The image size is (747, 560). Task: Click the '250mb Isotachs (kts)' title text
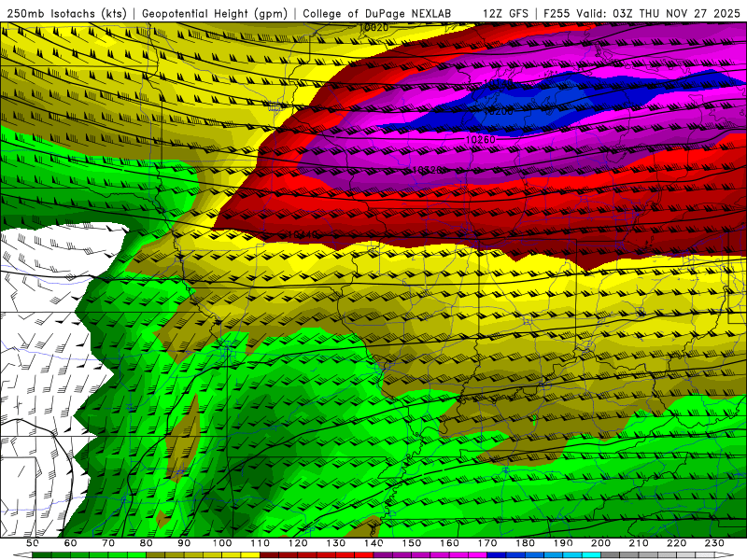click(66, 14)
